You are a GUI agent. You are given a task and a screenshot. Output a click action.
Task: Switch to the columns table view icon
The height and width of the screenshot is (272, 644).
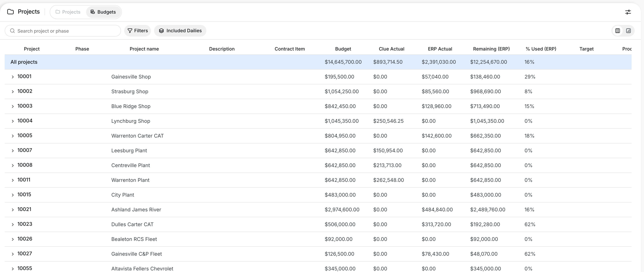(x=617, y=31)
